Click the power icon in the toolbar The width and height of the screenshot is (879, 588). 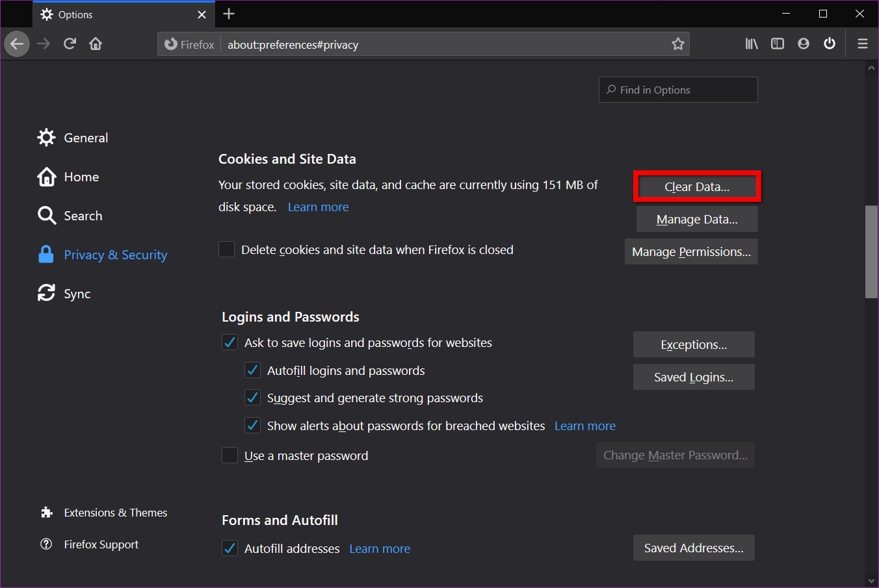[830, 44]
